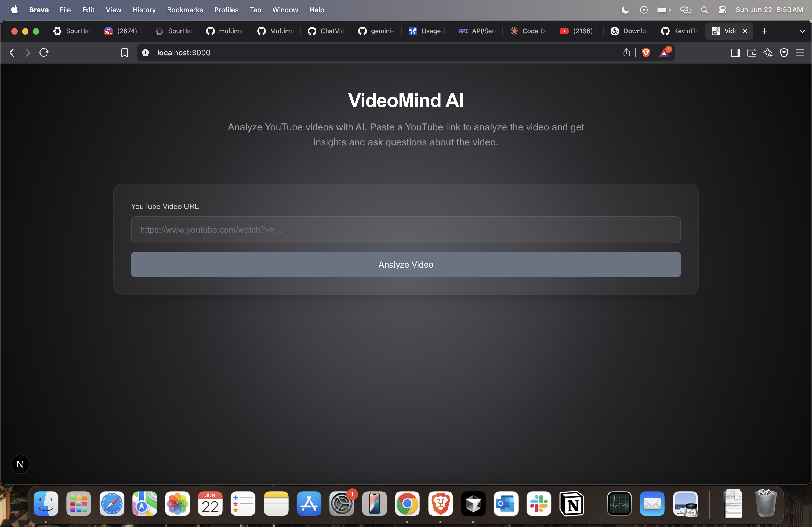The image size is (812, 527).
Task: Focus the YouTube Video URL field
Action: (x=406, y=230)
